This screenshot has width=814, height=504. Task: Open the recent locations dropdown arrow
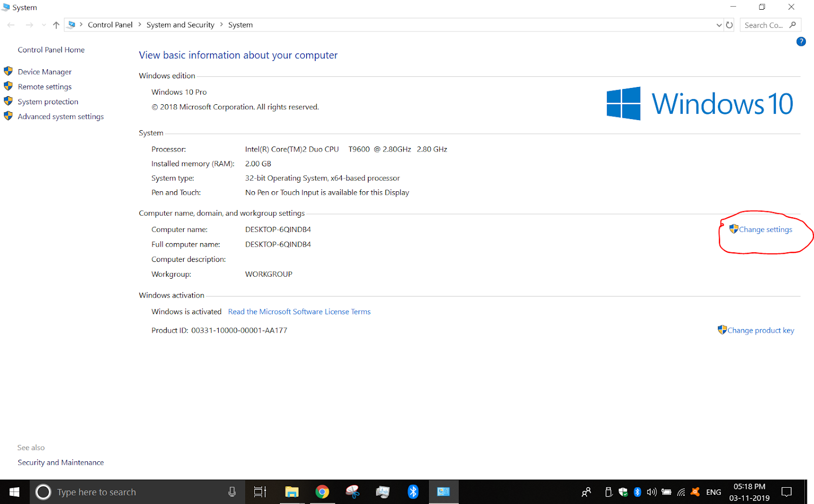point(44,25)
